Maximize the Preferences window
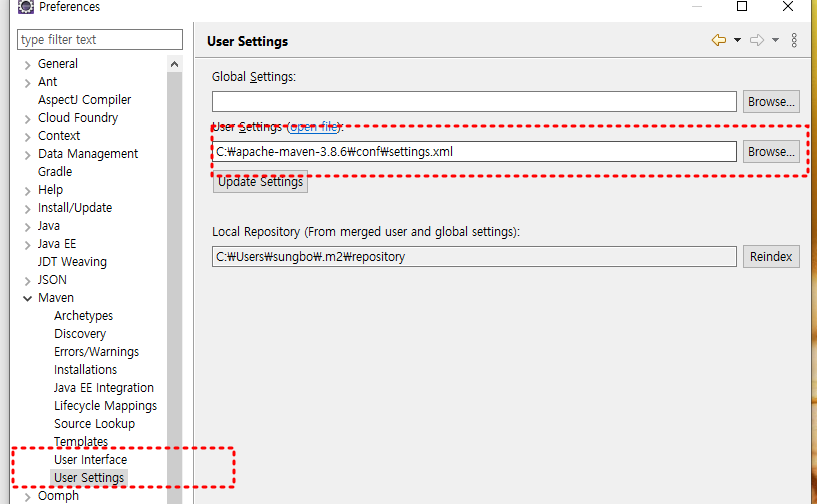Image resolution: width=817 pixels, height=504 pixels. tap(742, 6)
